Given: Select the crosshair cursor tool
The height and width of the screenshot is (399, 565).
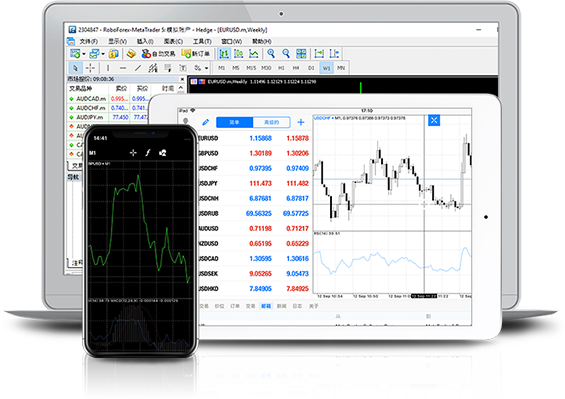Looking at the screenshot, I should (90, 68).
